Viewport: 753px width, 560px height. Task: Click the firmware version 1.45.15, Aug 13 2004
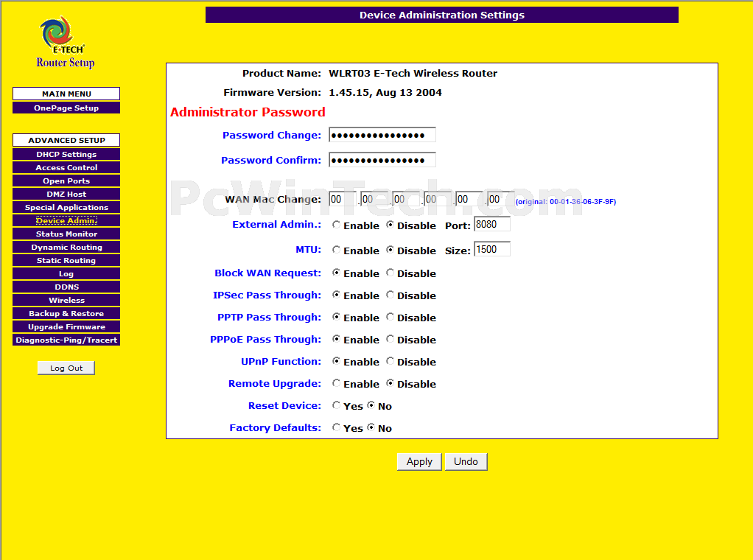[385, 93]
